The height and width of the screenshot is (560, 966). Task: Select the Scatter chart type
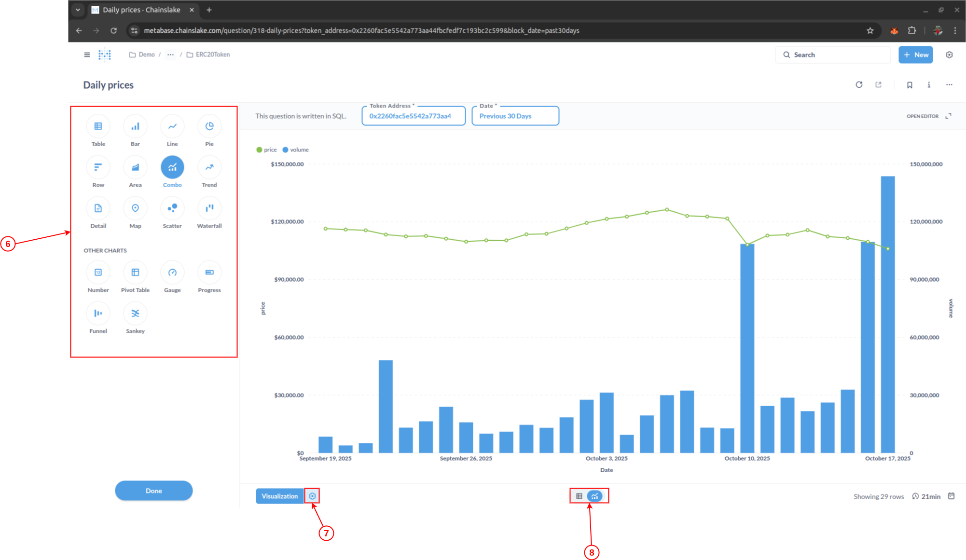tap(172, 208)
